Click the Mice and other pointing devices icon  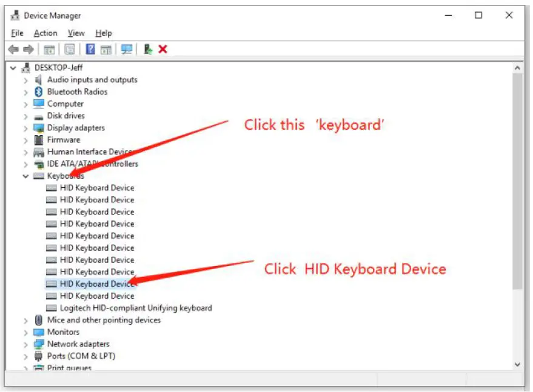point(38,320)
